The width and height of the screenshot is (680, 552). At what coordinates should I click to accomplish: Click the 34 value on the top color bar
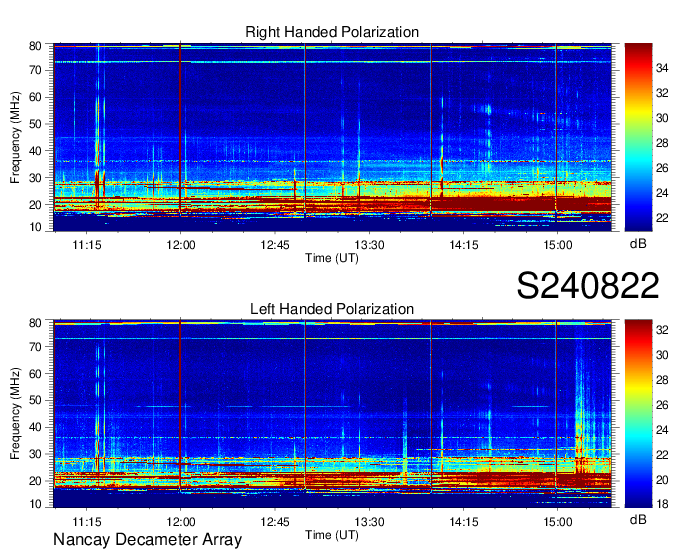(662, 68)
